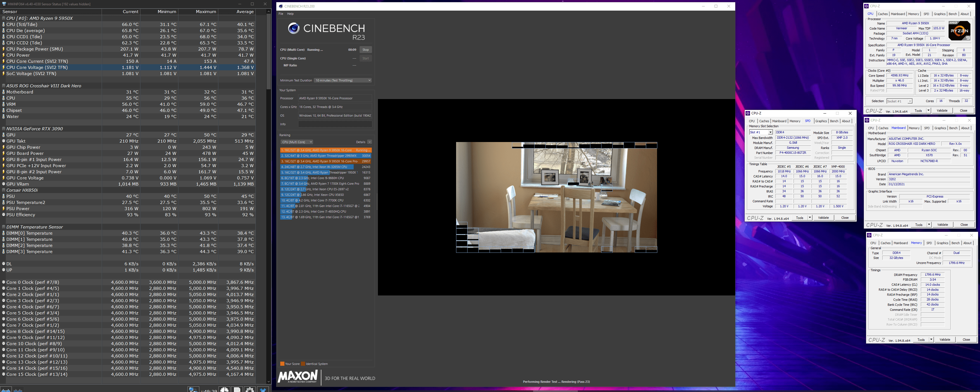Click the orange Your Score legend swatch
The width and height of the screenshot is (980, 392).
tap(282, 364)
